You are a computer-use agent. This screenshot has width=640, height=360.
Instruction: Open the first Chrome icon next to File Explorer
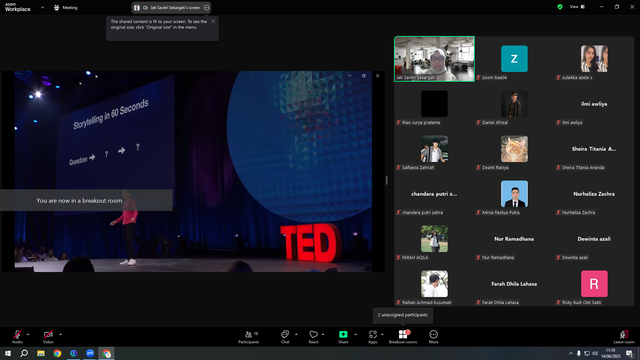coord(57,353)
